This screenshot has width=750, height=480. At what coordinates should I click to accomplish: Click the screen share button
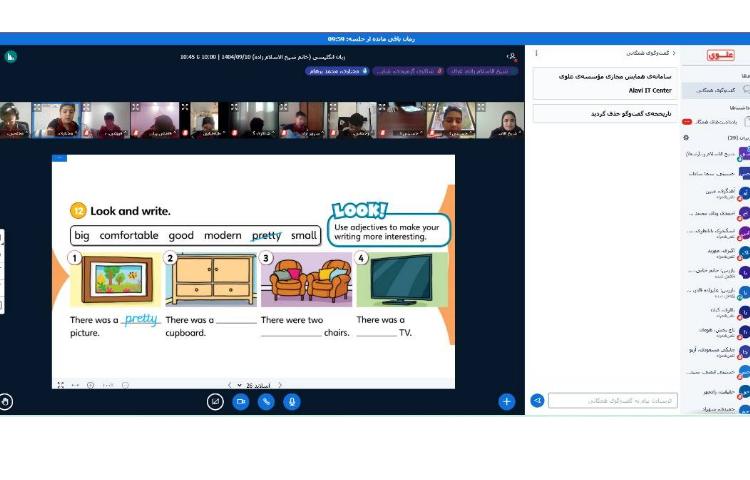(215, 401)
